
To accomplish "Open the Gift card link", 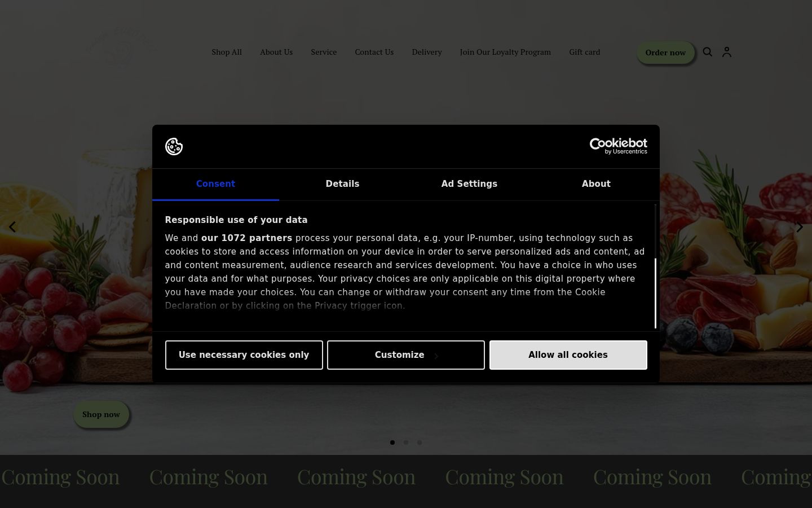I will [585, 52].
